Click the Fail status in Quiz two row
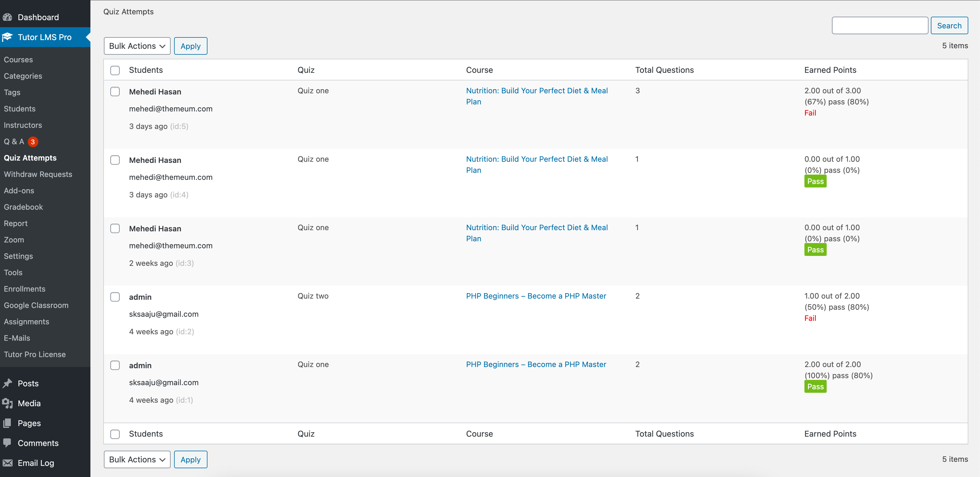The image size is (980, 477). [810, 318]
